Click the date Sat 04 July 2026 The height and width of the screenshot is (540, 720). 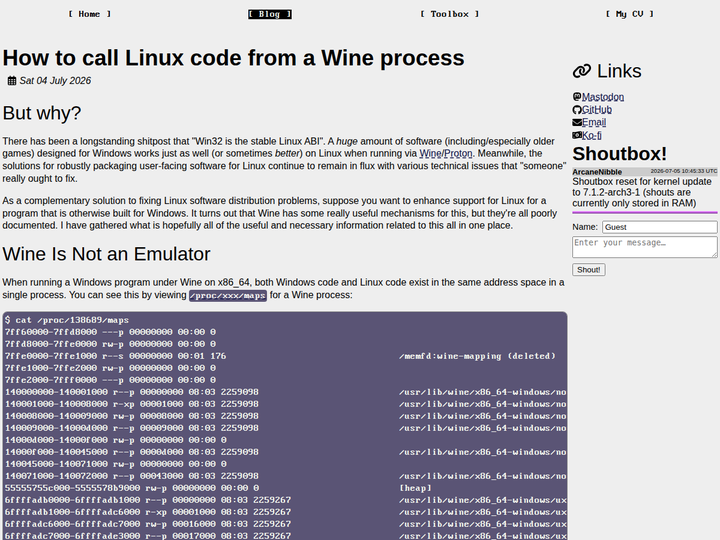55,81
